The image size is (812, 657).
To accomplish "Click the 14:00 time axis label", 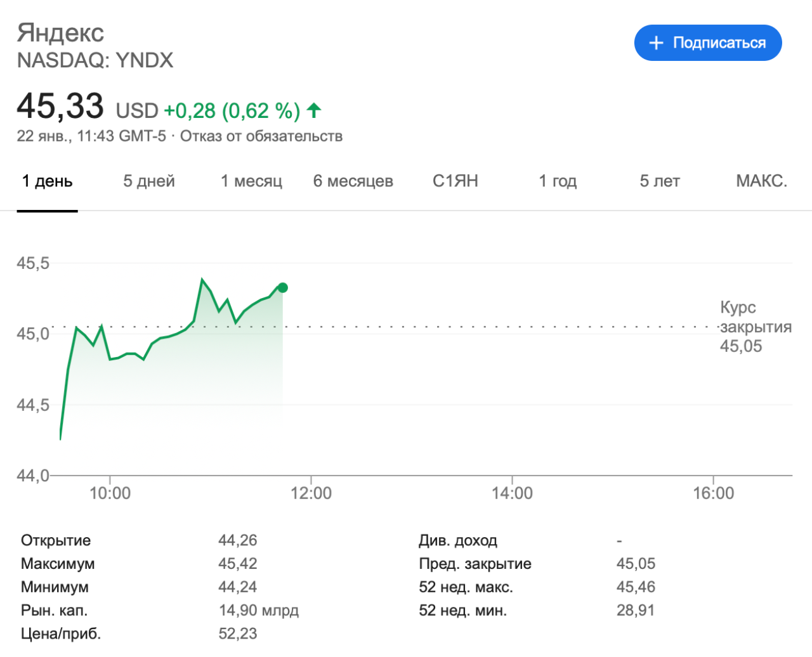I will pyautogui.click(x=512, y=493).
